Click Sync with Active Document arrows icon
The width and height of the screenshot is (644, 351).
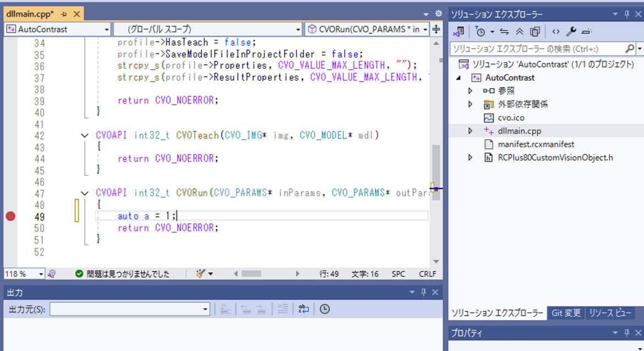[x=504, y=31]
